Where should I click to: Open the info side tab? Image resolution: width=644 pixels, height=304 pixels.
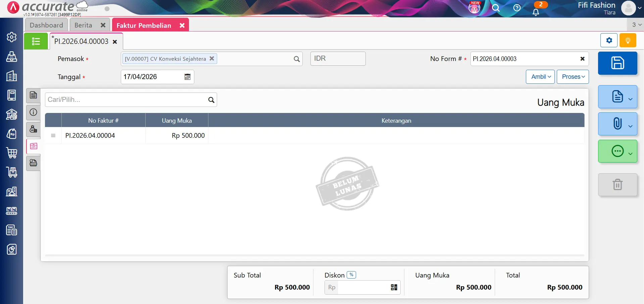click(33, 112)
